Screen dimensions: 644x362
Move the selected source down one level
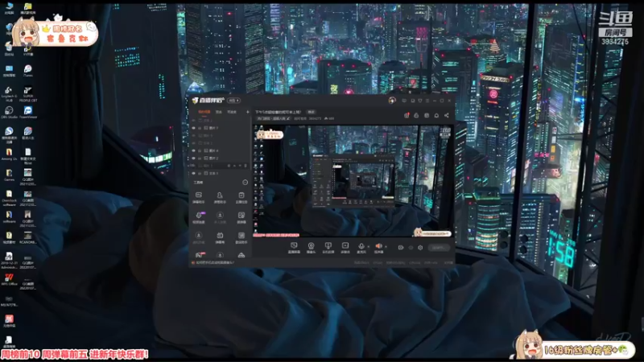[240, 166]
